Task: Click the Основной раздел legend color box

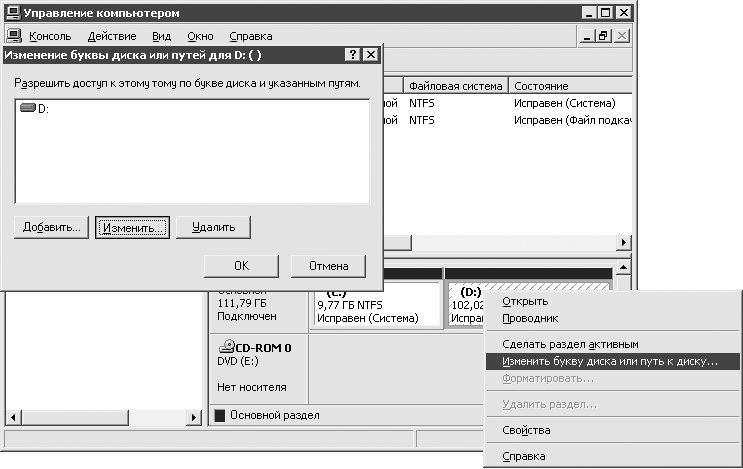Action: point(220,415)
